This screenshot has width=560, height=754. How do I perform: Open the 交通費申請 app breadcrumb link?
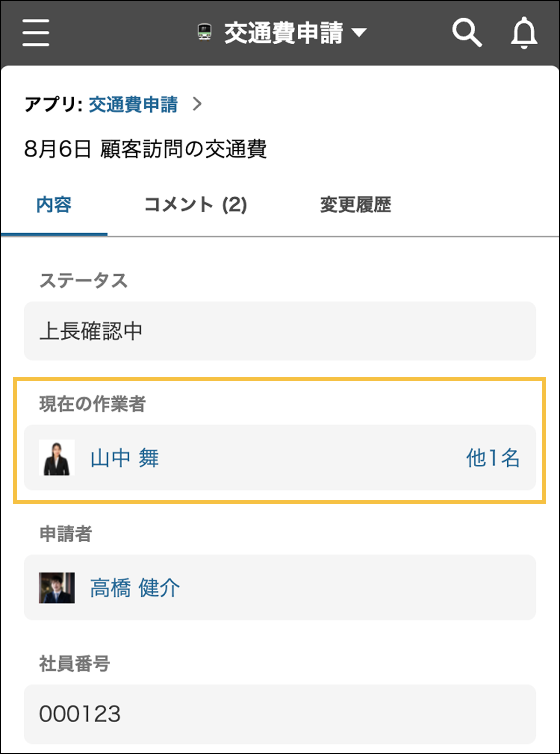coord(133,104)
